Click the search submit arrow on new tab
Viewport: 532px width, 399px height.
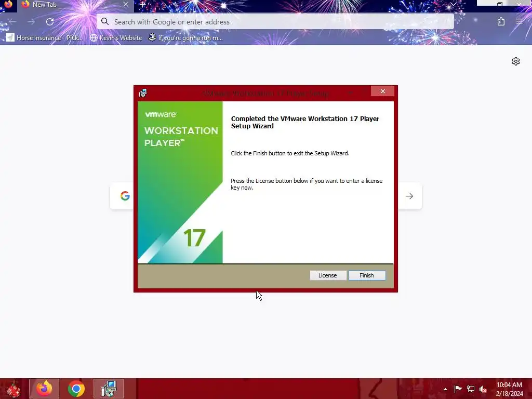(x=409, y=196)
